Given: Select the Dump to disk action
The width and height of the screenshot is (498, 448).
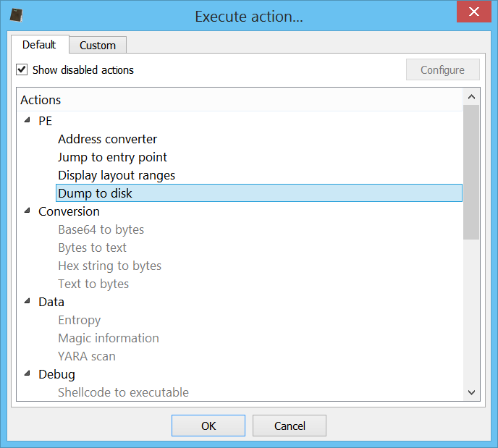Looking at the screenshot, I should coord(259,193).
